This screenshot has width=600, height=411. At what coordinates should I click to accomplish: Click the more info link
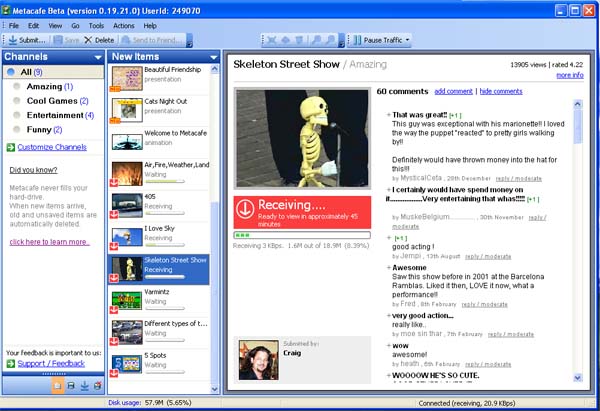click(x=570, y=75)
